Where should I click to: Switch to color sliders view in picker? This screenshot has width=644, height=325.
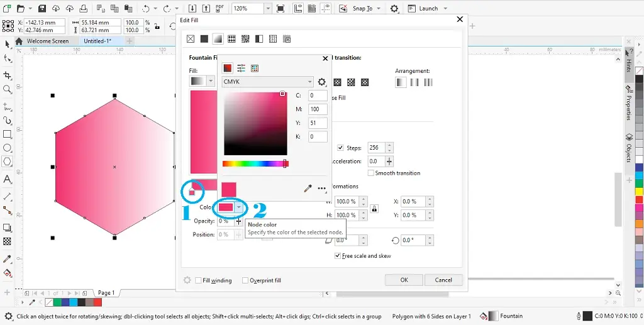point(241,68)
